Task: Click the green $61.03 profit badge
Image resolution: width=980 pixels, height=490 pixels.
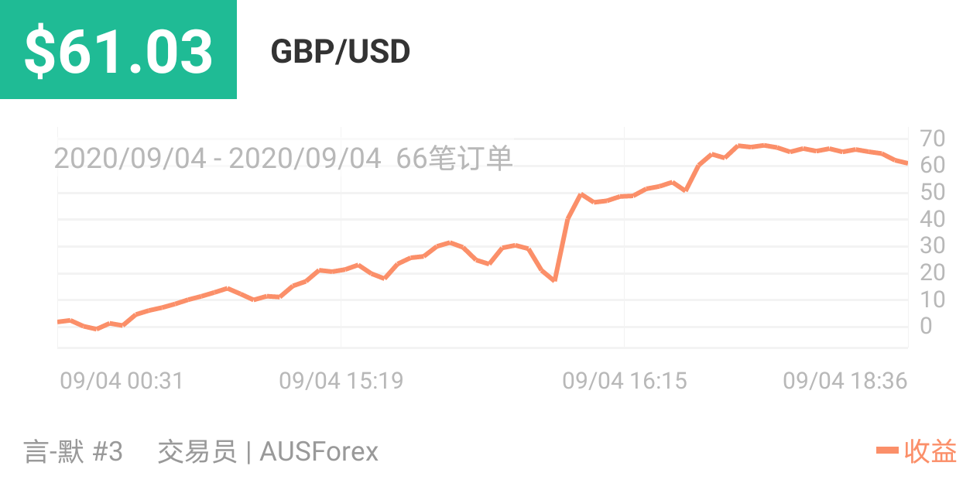Action: (x=118, y=50)
